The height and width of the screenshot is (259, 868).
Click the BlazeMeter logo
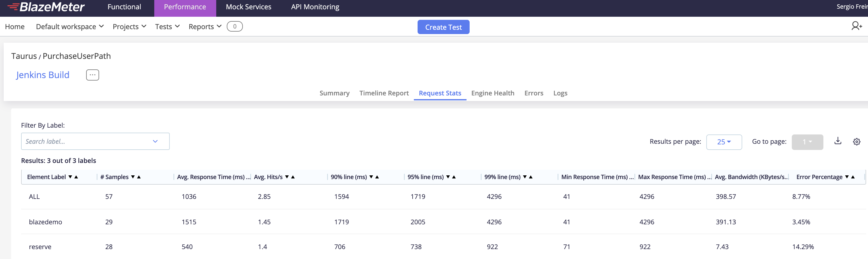click(46, 7)
